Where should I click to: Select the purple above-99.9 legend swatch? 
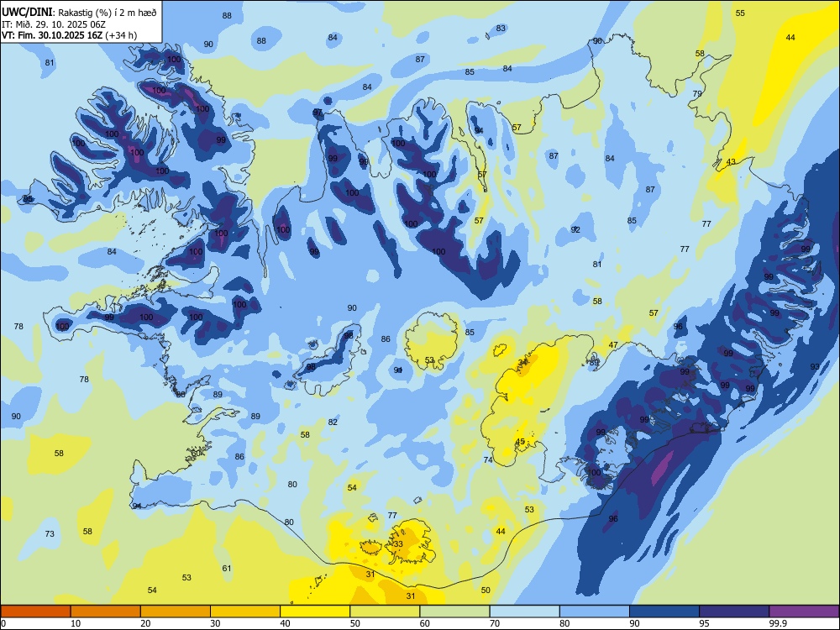coord(804,612)
